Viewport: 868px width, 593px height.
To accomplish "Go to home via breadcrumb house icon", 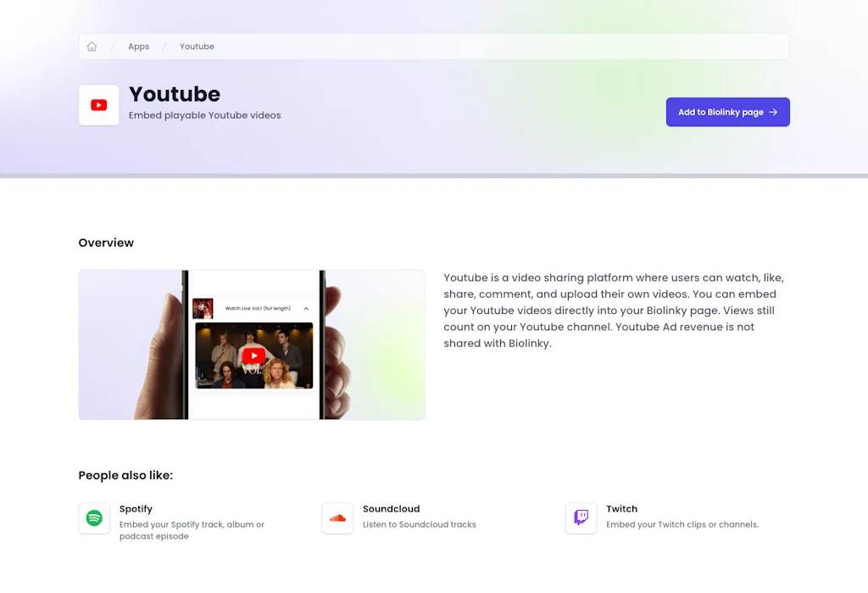I will point(92,47).
